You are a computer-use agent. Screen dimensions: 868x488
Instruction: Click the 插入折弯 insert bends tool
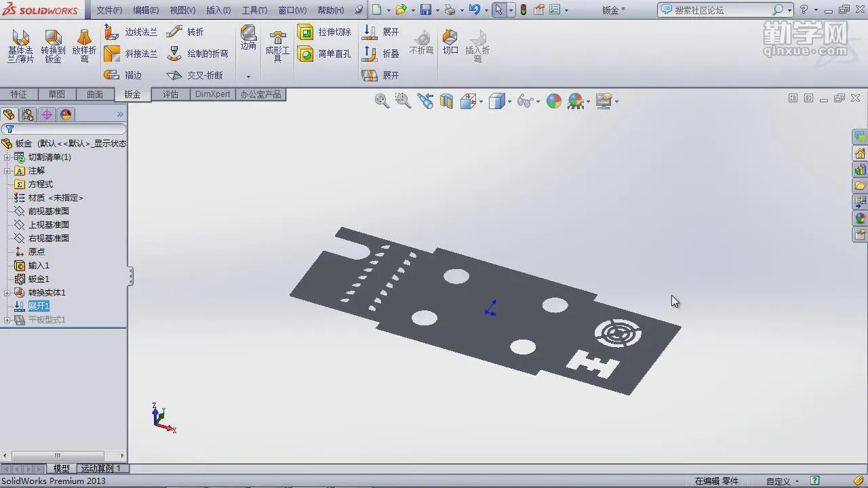477,46
